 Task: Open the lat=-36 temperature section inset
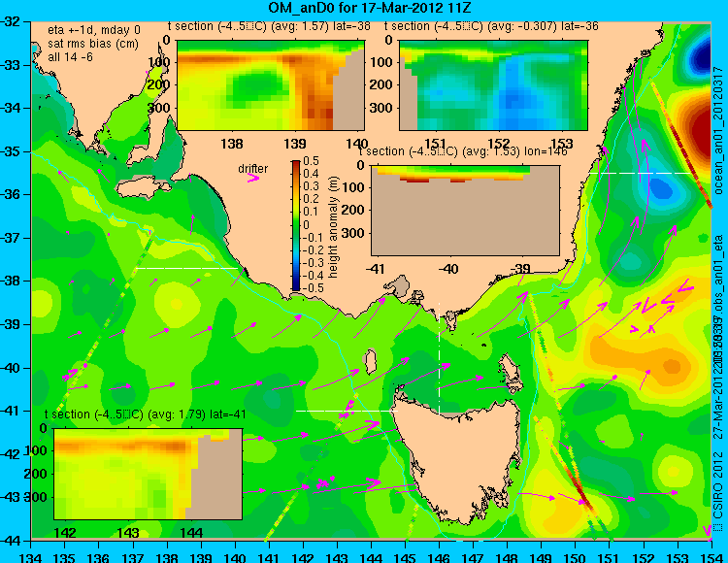tap(493, 85)
